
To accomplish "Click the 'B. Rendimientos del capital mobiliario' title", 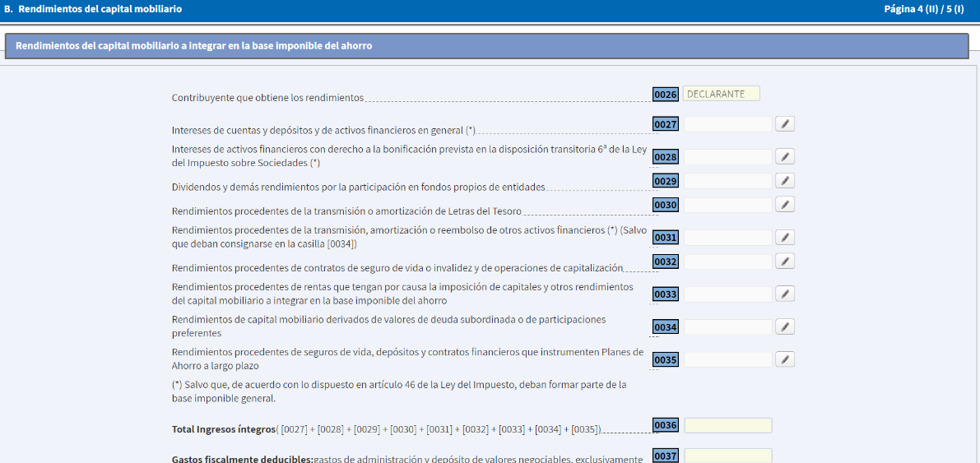I will 94,9.
